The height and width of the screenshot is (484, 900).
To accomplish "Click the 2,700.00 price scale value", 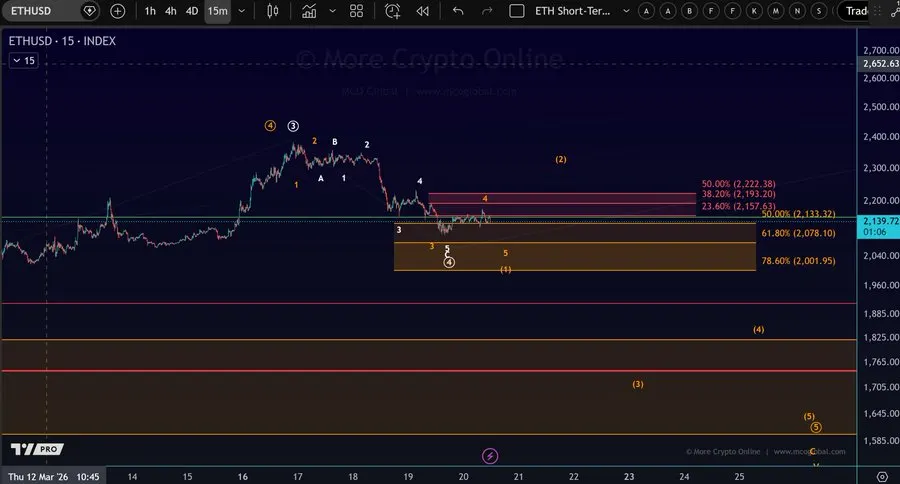I will [x=880, y=51].
